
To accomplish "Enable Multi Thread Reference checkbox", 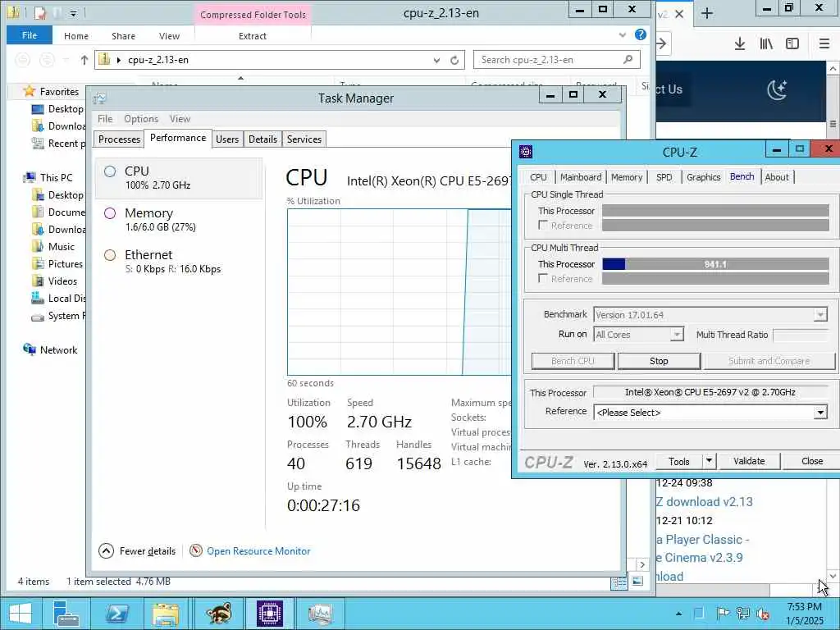I will (543, 279).
